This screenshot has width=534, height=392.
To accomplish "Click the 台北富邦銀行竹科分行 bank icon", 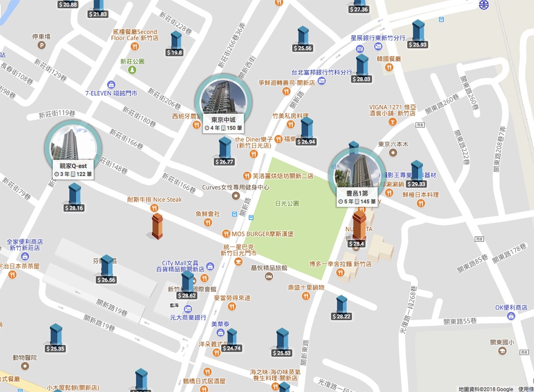I will [322, 81].
